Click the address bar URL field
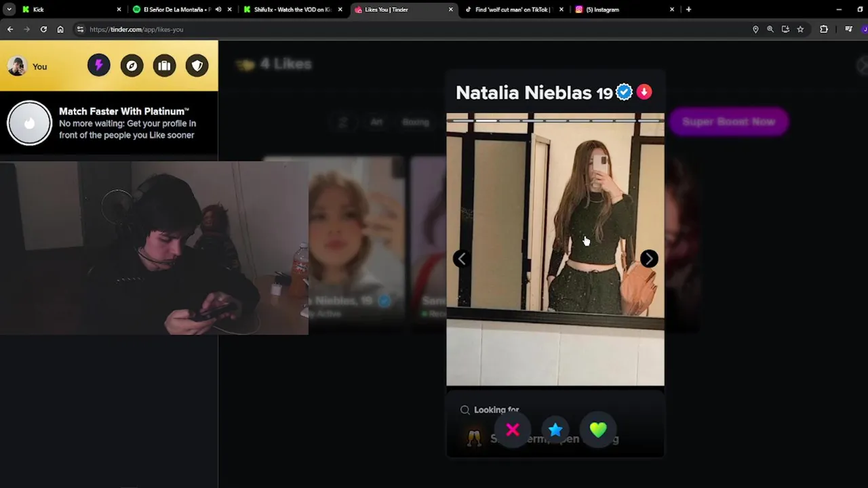868x488 pixels. 407,29
